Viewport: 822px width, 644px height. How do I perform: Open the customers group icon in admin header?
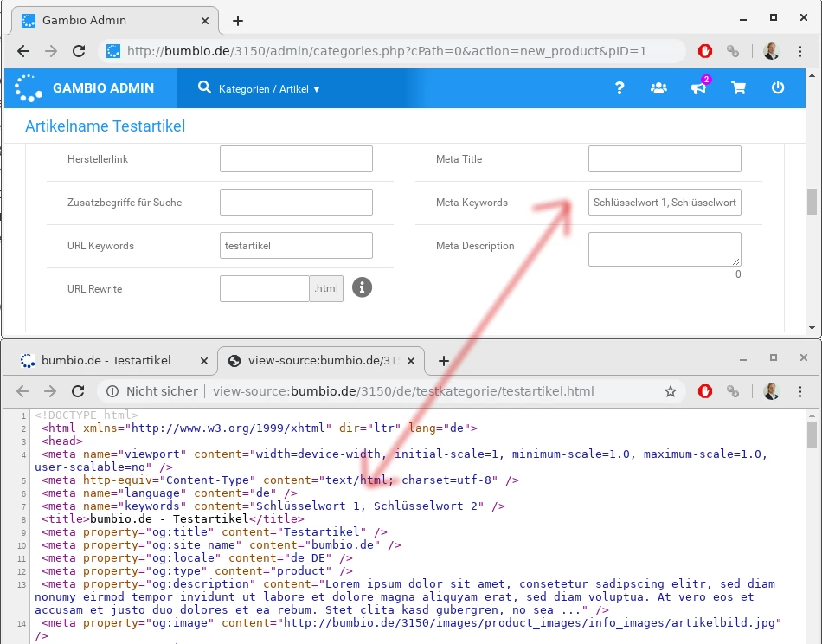pyautogui.click(x=658, y=88)
